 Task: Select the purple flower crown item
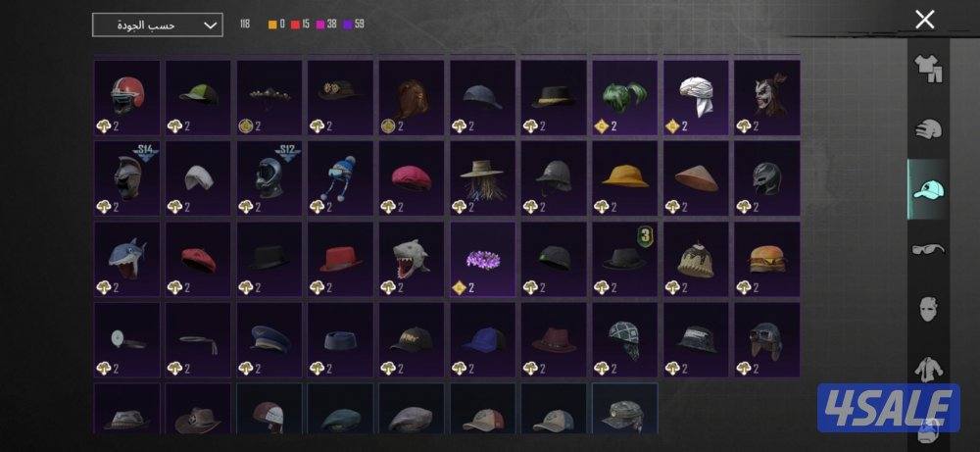[482, 259]
